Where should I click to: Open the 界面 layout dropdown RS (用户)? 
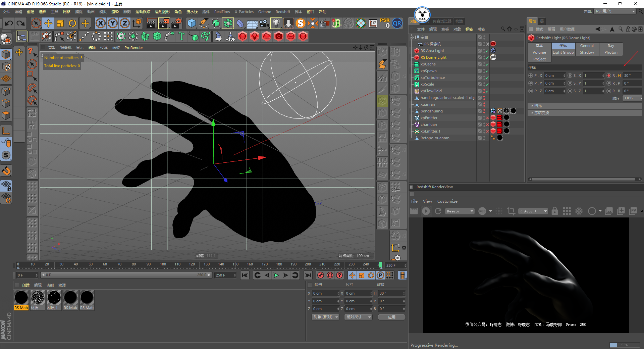click(x=615, y=11)
